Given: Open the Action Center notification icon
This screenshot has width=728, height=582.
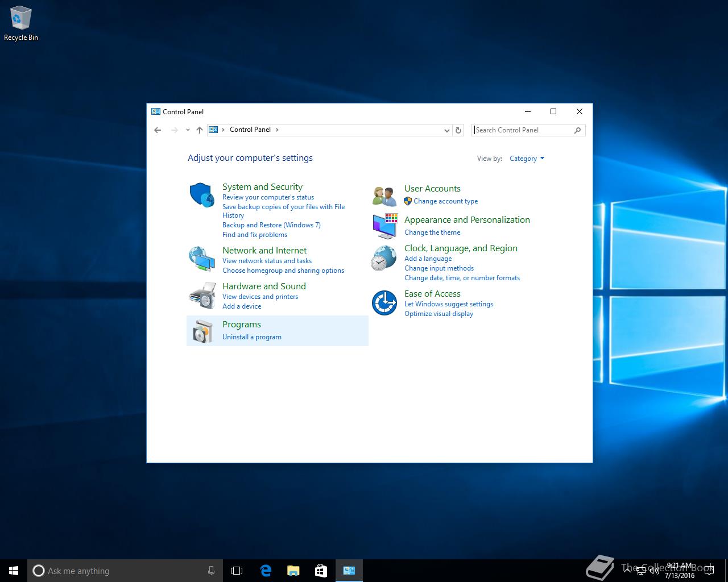Looking at the screenshot, I should [709, 571].
